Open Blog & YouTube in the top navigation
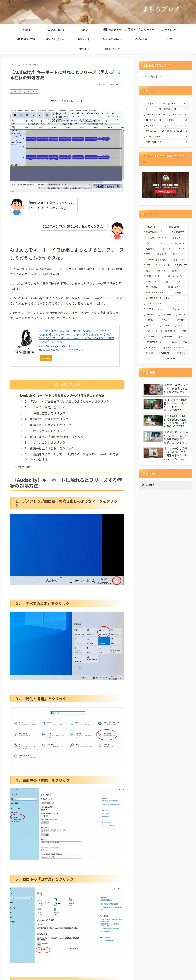This screenshot has height=980, width=196. (112, 39)
